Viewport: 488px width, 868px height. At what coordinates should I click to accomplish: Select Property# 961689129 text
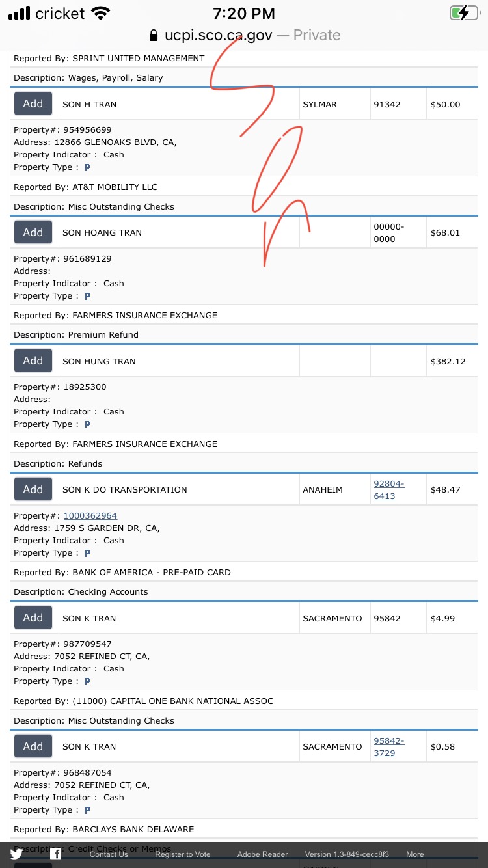pyautogui.click(x=62, y=259)
